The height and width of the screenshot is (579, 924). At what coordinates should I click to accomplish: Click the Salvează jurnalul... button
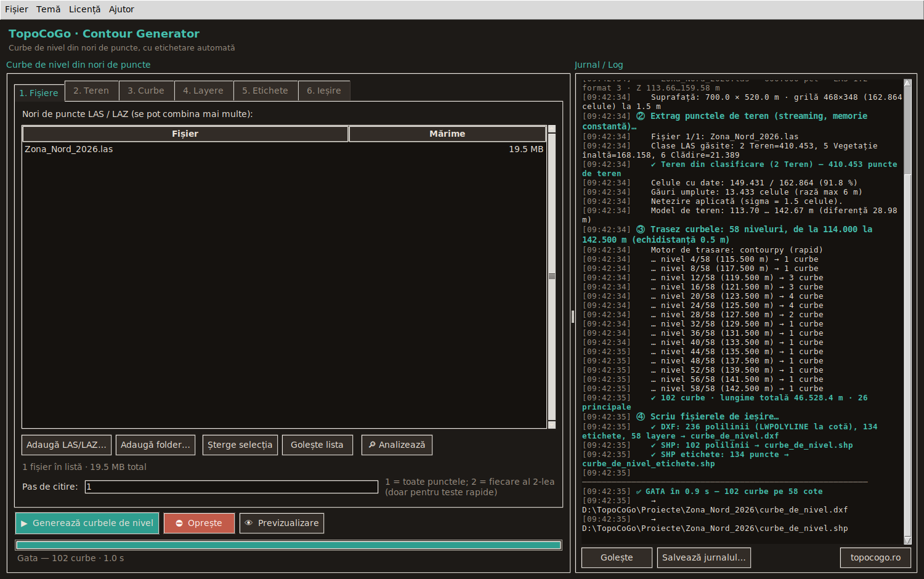coord(703,557)
